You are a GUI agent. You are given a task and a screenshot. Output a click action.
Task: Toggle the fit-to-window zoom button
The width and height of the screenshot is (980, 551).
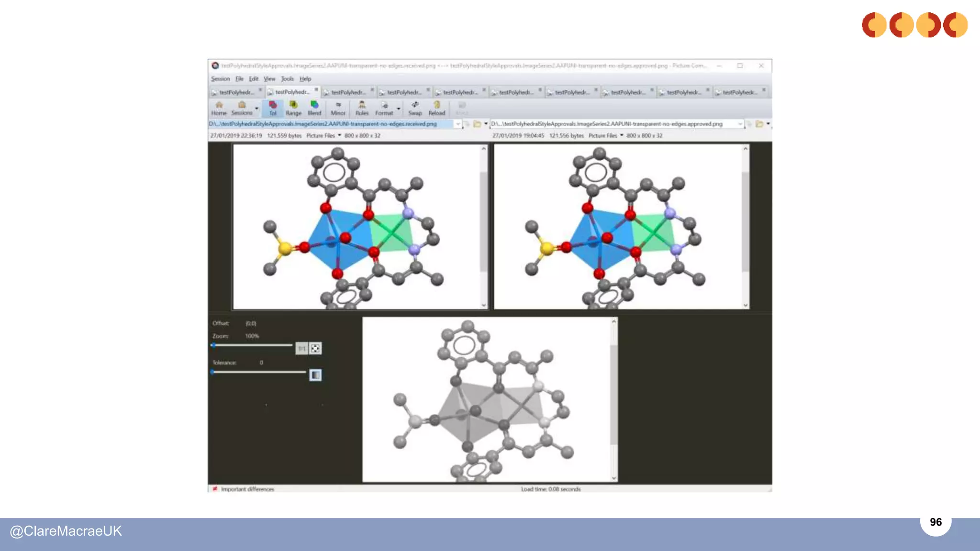pos(315,349)
